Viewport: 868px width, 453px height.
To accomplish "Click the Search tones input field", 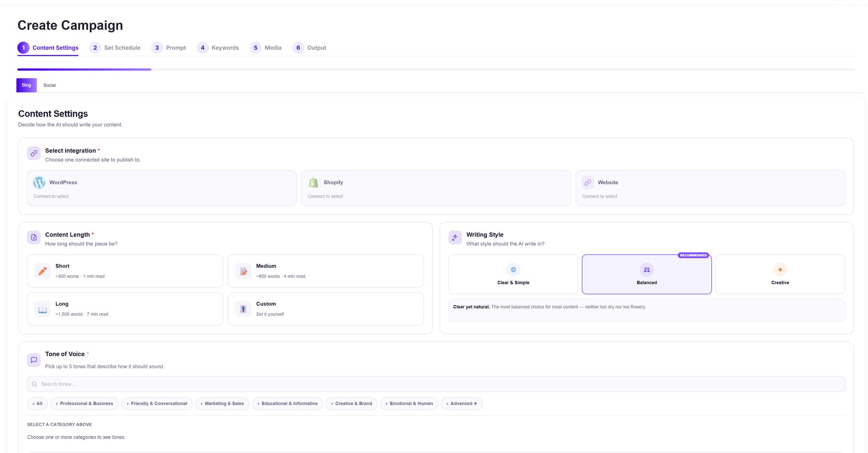I will pos(436,384).
